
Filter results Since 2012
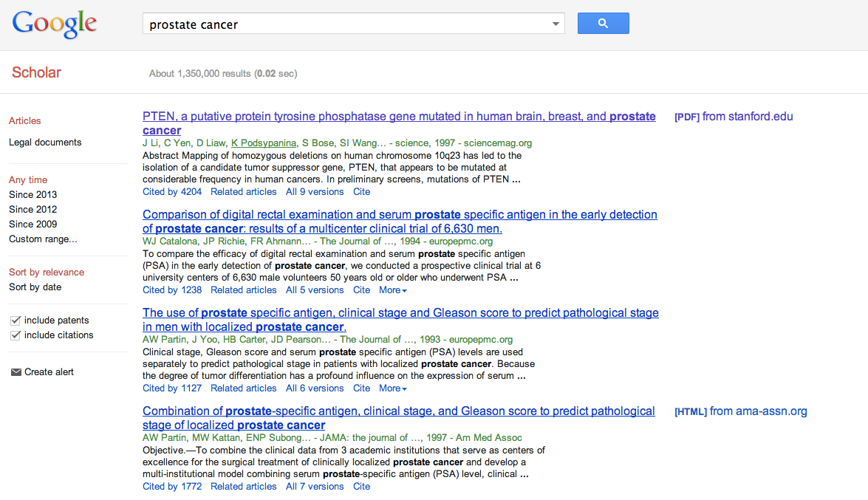coord(33,209)
